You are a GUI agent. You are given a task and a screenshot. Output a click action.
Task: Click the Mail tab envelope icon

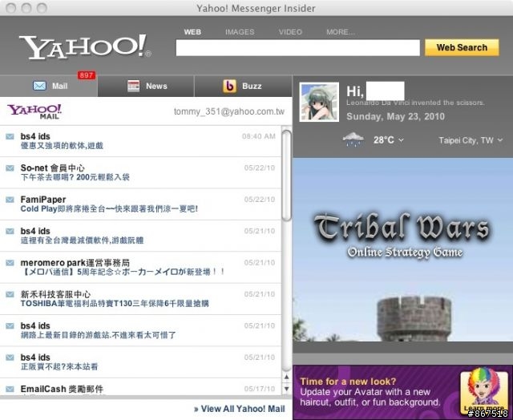point(39,86)
